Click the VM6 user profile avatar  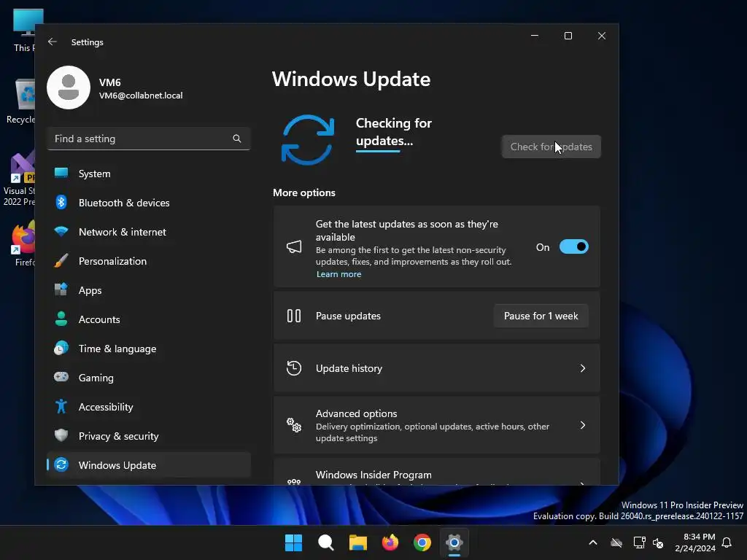coord(69,87)
